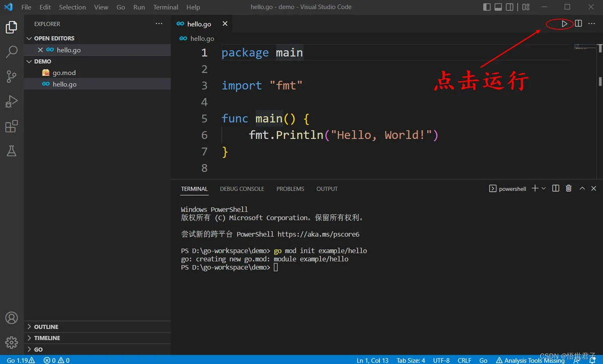Viewport: 603px width, 364px height.
Task: Go to line via Ln 1, Col 13
Action: pyautogui.click(x=372, y=360)
